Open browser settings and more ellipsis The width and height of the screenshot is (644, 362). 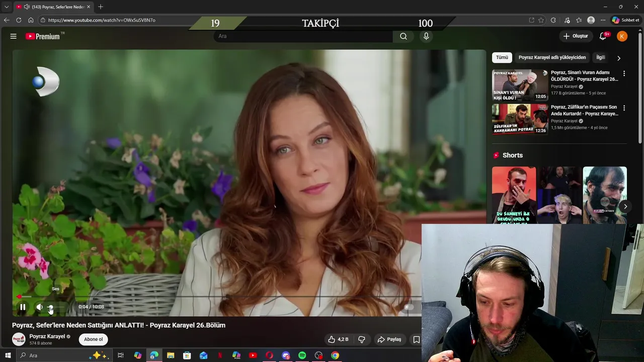click(603, 20)
